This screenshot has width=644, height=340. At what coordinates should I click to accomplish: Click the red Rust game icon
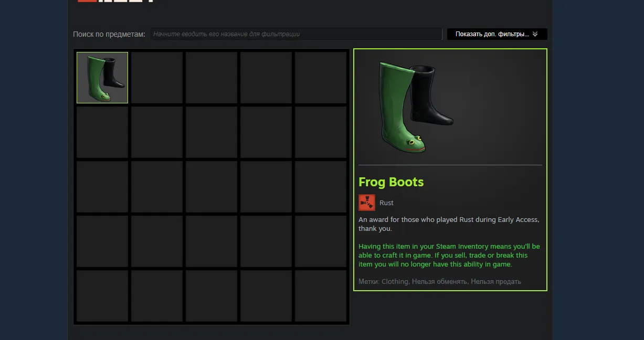(x=367, y=203)
